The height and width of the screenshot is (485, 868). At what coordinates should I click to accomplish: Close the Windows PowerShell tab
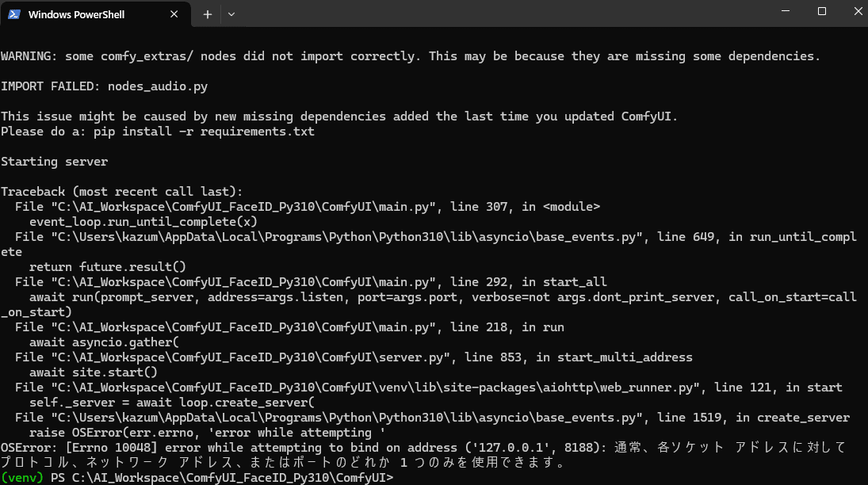(x=174, y=13)
